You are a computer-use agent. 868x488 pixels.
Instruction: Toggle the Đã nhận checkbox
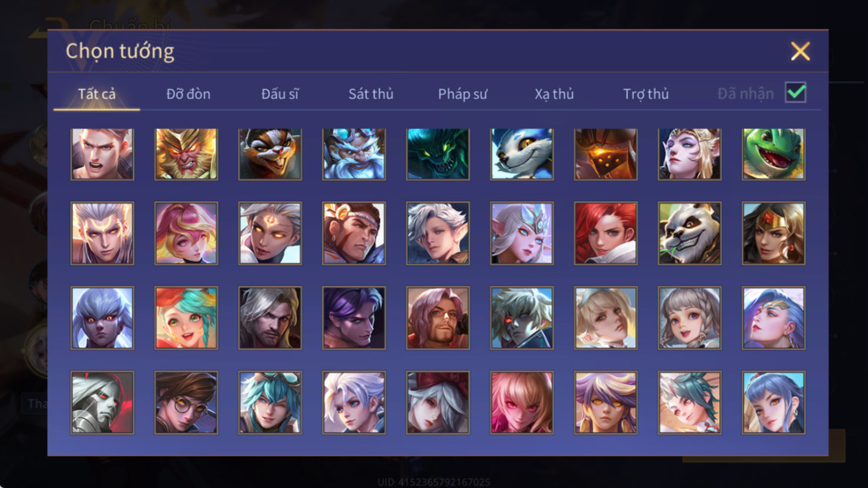(x=796, y=93)
